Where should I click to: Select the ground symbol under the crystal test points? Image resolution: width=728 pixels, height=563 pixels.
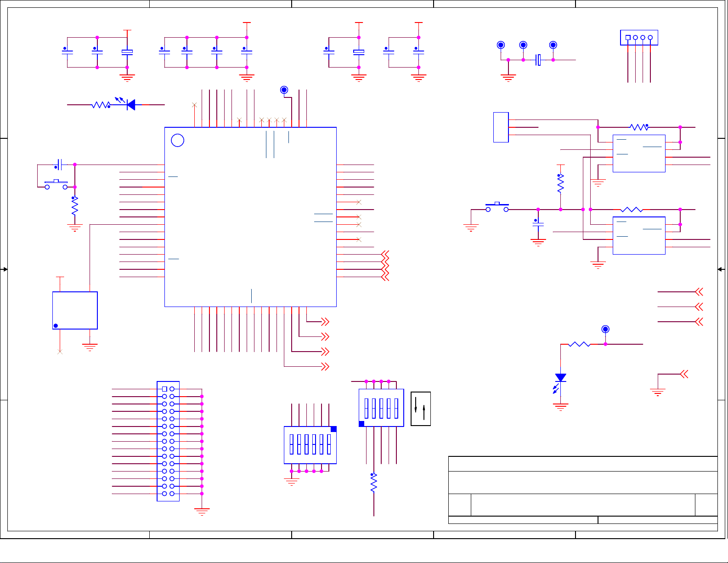(508, 78)
